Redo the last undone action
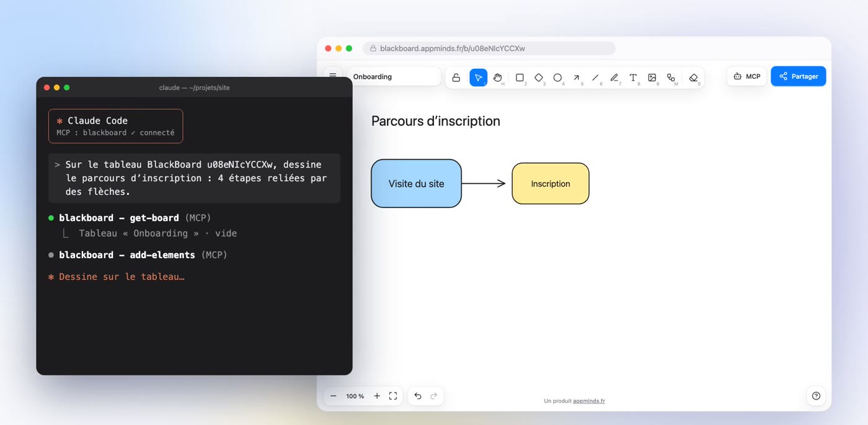The width and height of the screenshot is (868, 425). [x=434, y=396]
